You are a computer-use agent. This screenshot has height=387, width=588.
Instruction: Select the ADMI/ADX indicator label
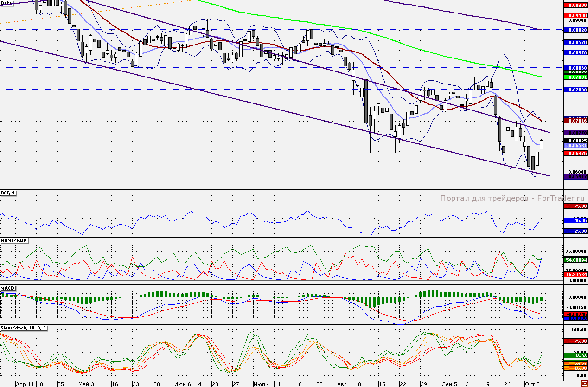click(x=15, y=240)
